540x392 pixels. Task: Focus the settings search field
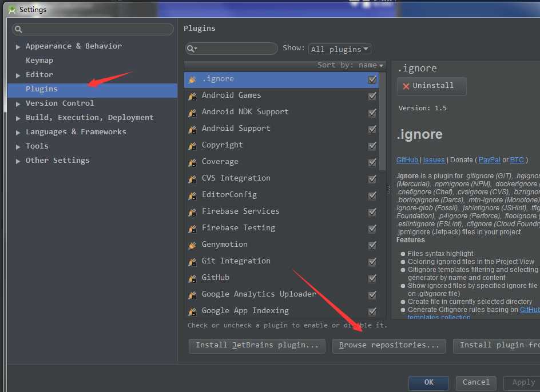tap(93, 29)
